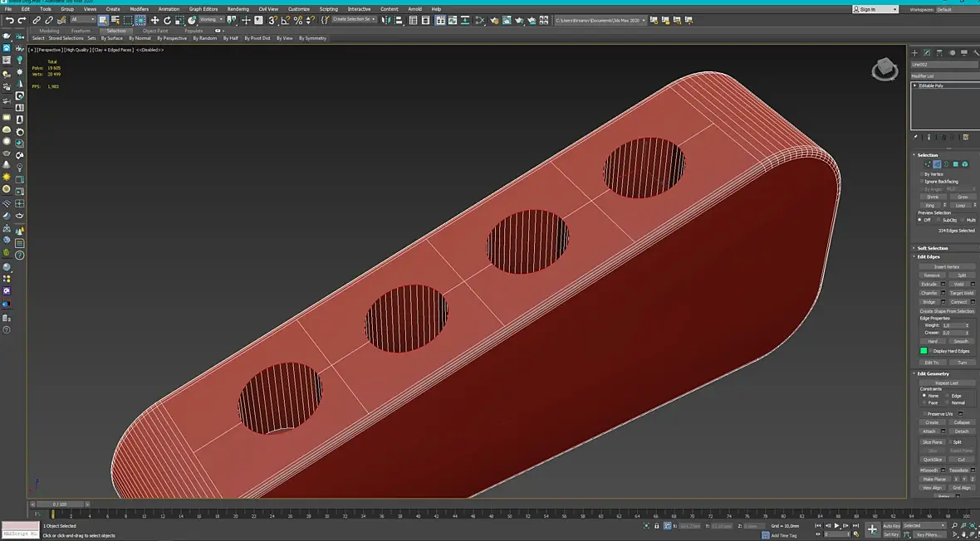980x541 pixels.
Task: Open the Modifiers menu
Action: (x=139, y=9)
